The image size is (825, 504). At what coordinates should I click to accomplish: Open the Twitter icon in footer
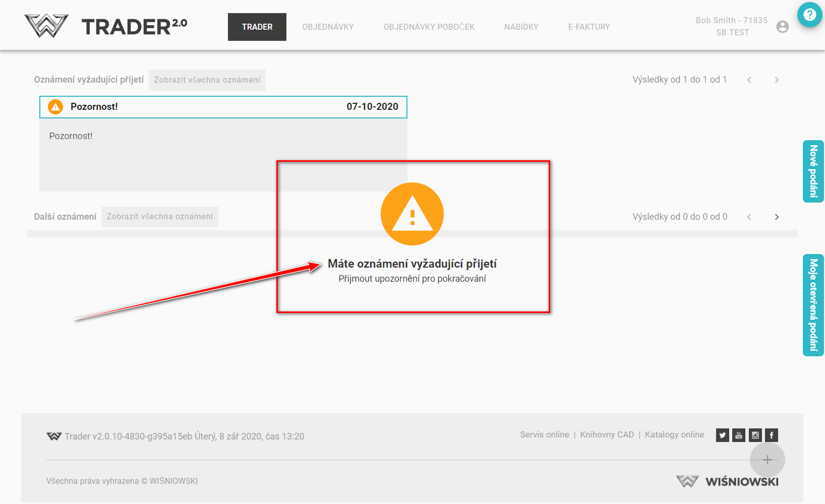[x=722, y=435]
